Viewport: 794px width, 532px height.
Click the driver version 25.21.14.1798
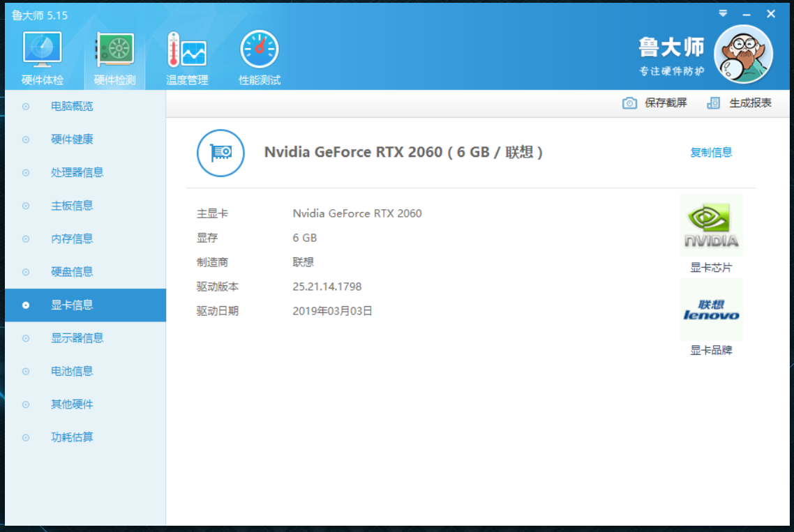327,287
